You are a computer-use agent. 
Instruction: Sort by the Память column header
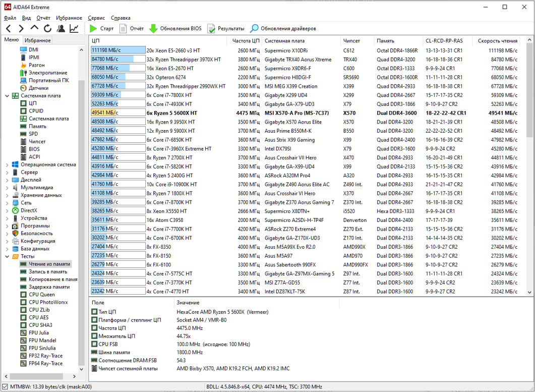click(398, 41)
